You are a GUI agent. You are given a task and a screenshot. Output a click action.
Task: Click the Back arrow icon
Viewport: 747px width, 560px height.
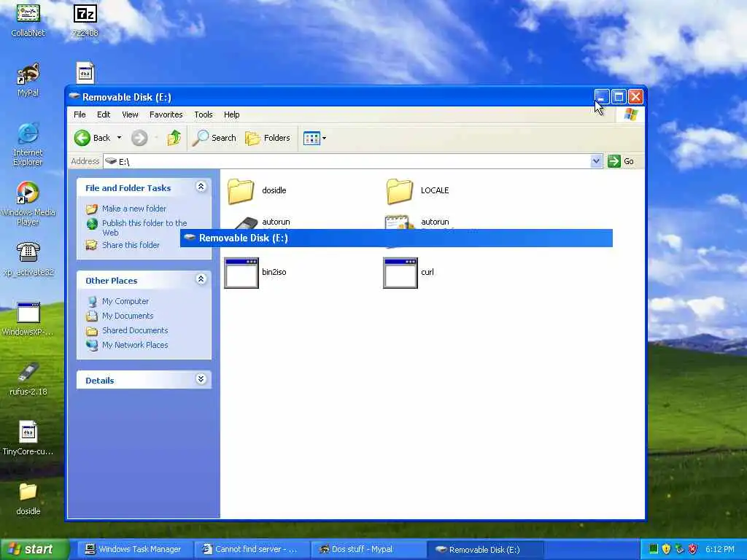[x=82, y=138]
